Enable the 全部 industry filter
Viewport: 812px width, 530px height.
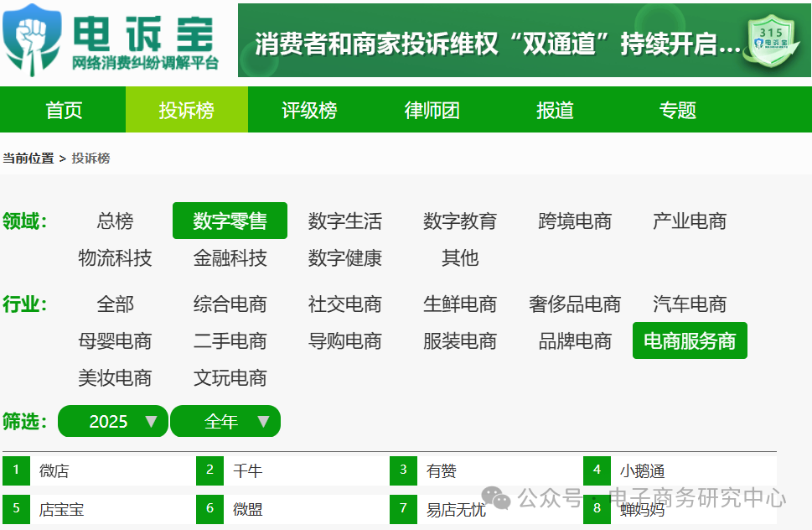[116, 304]
